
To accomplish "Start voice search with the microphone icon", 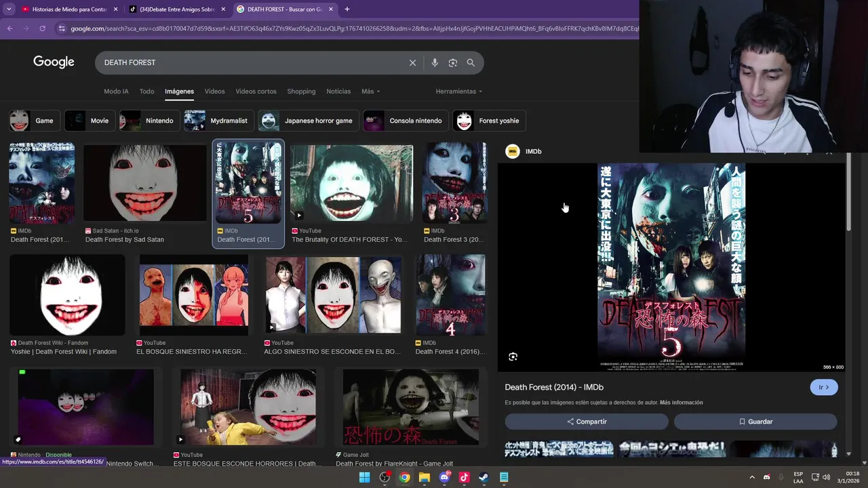I will (x=435, y=62).
